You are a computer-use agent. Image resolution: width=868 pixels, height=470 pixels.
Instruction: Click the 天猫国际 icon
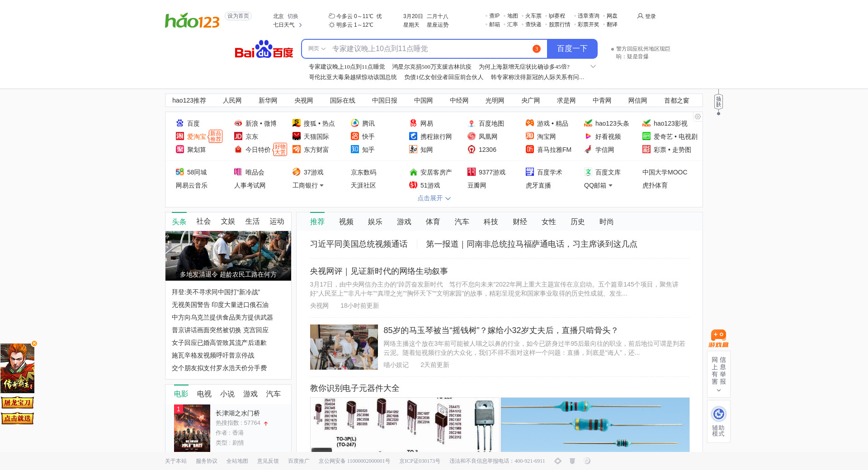[297, 136]
